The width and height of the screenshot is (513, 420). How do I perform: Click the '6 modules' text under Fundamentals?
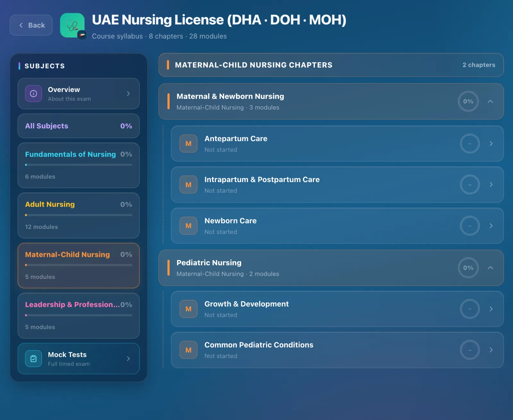pyautogui.click(x=40, y=177)
